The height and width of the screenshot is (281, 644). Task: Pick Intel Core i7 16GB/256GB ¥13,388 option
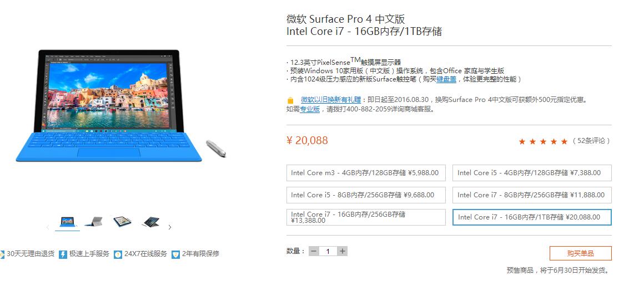pos(366,217)
